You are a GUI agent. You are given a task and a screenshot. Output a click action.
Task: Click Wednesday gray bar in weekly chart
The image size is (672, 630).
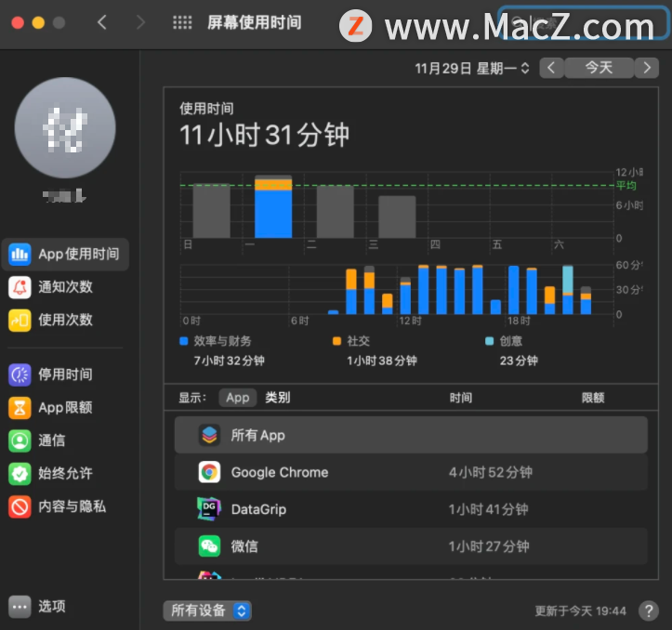397,217
